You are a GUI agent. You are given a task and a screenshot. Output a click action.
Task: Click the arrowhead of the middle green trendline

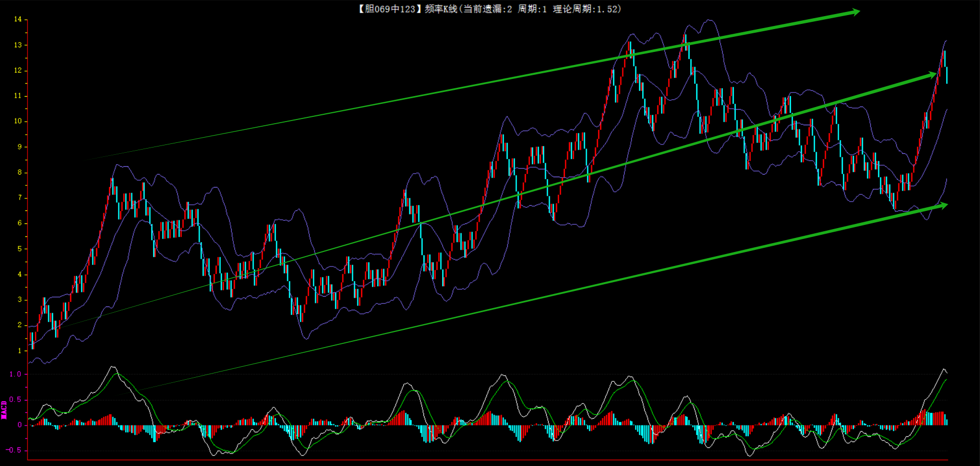(930, 75)
